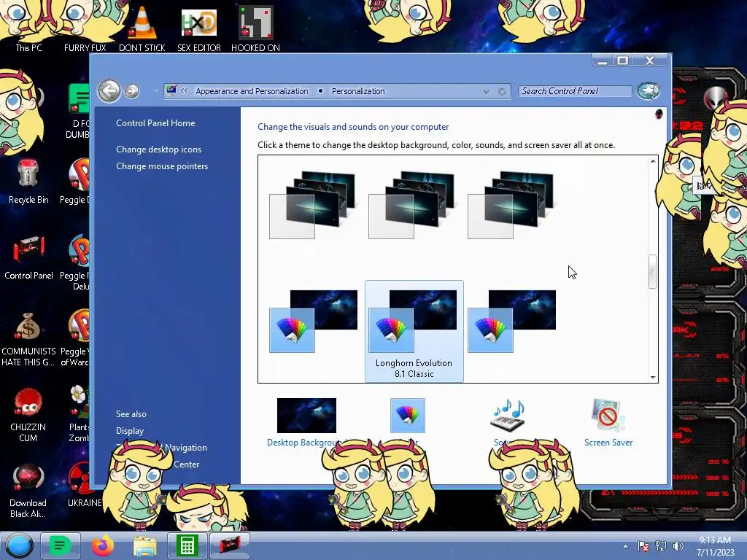Viewport: 747px width, 560px height.
Task: Click the Screen Saver text link
Action: click(x=608, y=443)
